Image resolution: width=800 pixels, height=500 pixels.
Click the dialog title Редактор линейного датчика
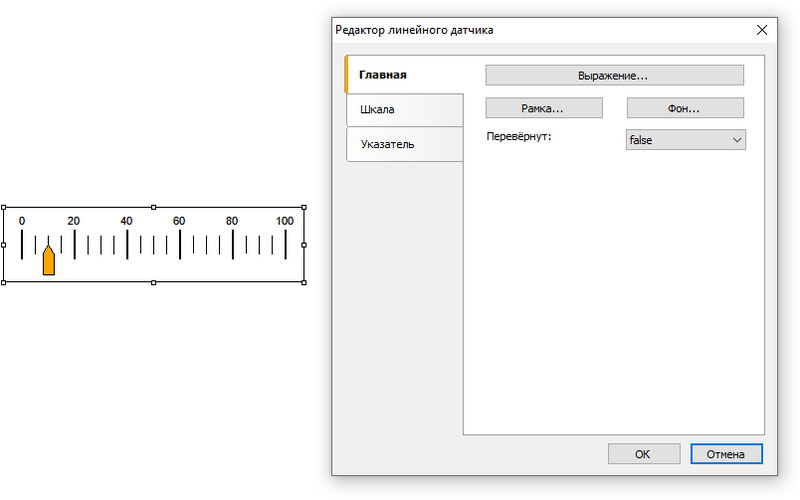[x=414, y=30]
